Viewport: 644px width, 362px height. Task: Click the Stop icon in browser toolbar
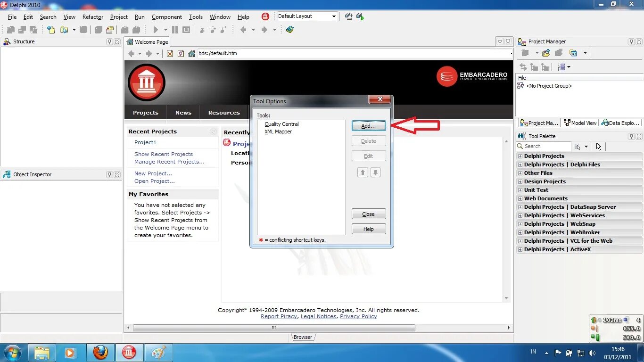coord(170,54)
